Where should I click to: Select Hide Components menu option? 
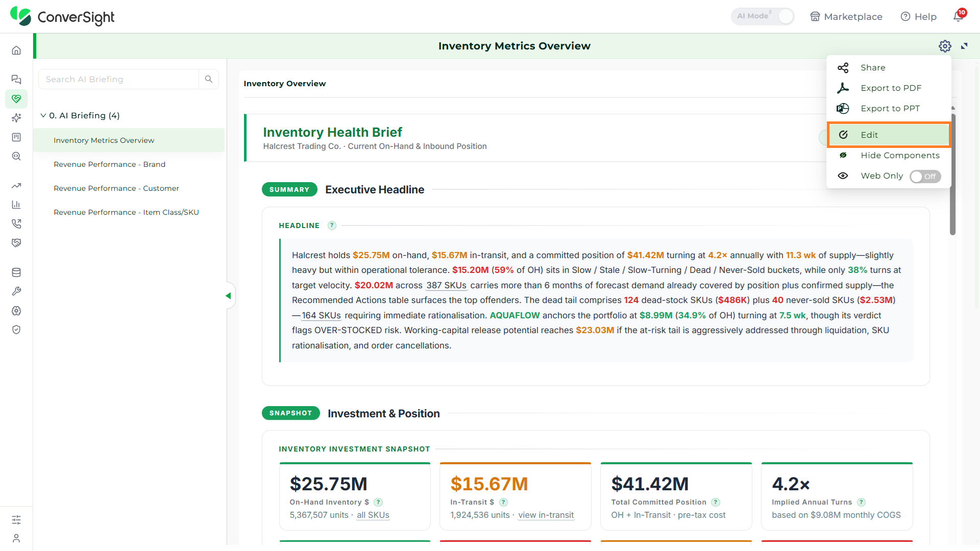pos(888,155)
